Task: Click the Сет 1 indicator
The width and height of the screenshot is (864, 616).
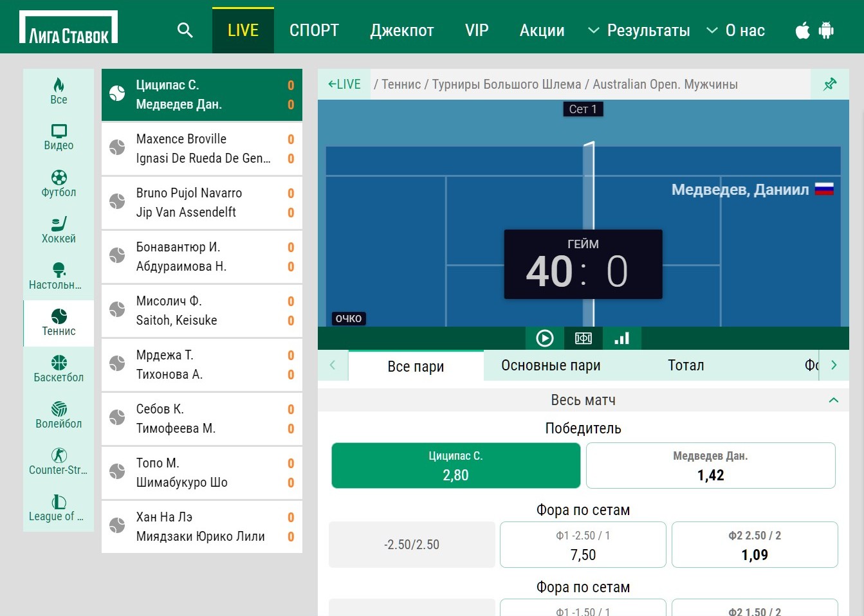Action: click(x=583, y=109)
